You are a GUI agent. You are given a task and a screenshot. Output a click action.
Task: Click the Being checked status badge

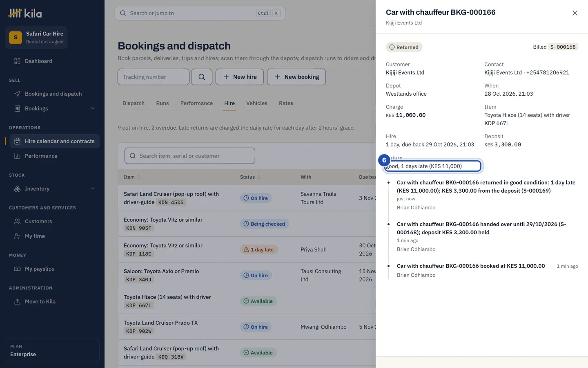click(264, 224)
